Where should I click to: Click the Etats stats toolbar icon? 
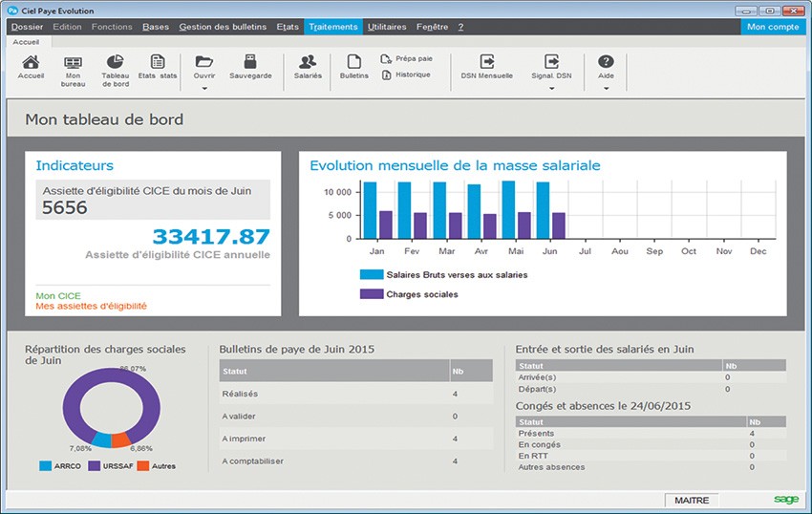click(158, 62)
